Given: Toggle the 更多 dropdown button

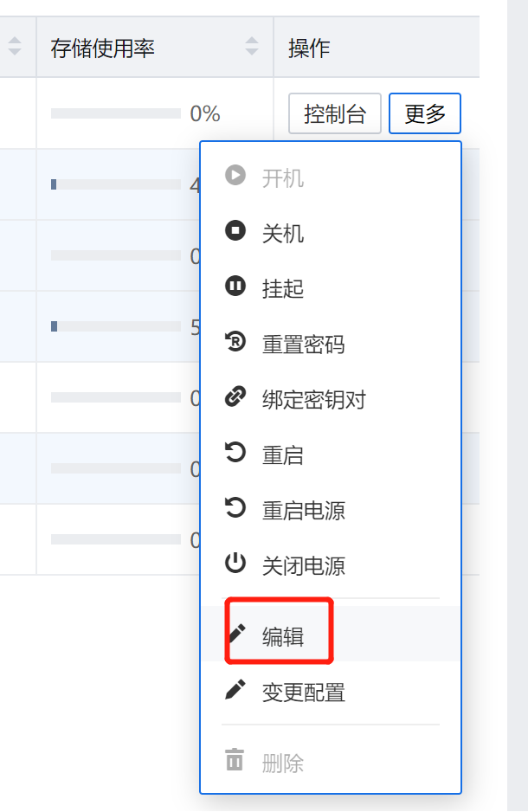Looking at the screenshot, I should click(425, 113).
